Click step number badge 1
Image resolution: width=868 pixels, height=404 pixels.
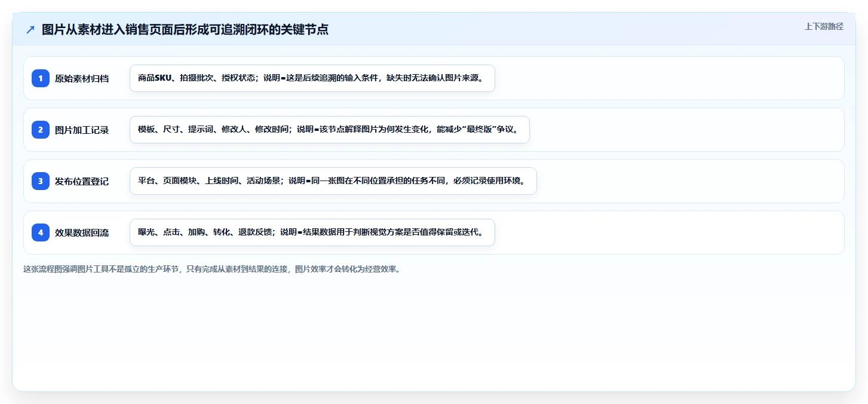[41, 78]
